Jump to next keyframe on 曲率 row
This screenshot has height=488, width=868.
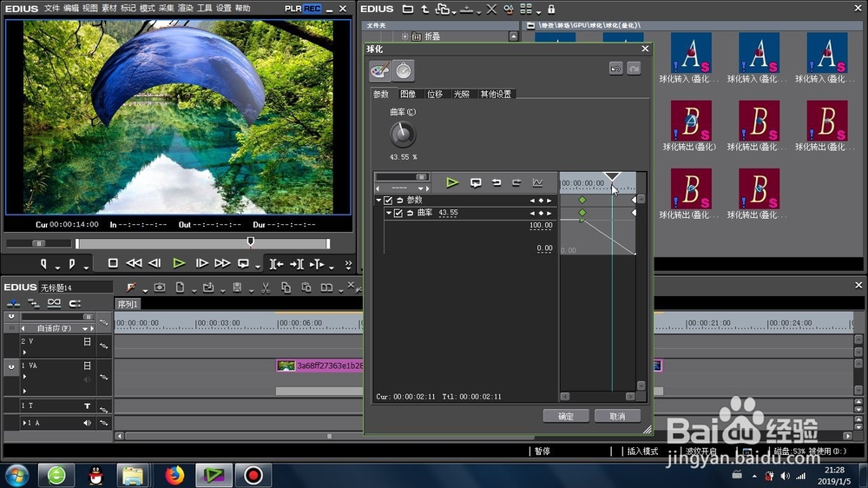549,213
